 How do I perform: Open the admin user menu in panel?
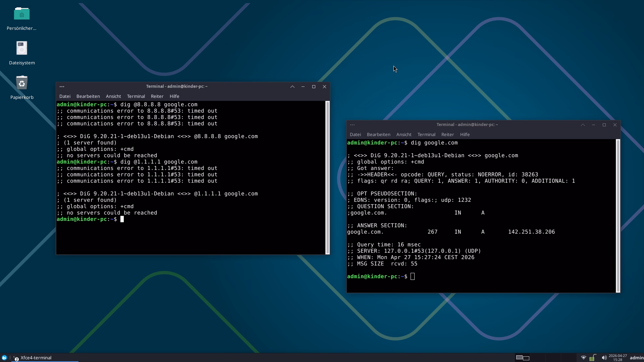click(x=636, y=358)
